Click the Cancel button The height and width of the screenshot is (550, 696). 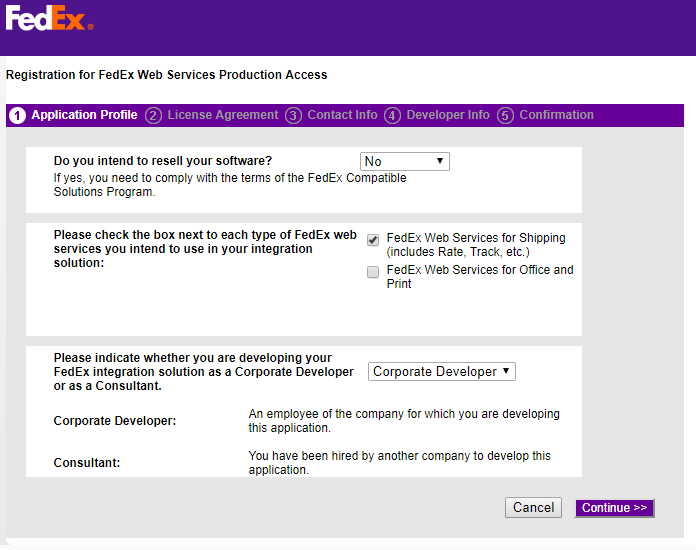point(534,507)
